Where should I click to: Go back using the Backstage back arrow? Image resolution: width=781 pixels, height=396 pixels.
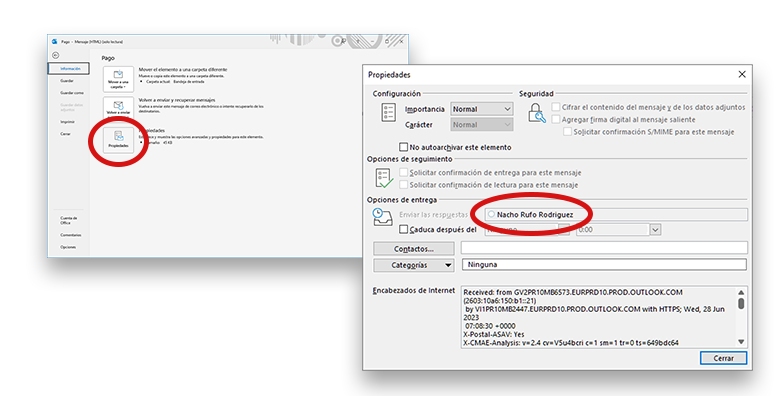coord(56,55)
